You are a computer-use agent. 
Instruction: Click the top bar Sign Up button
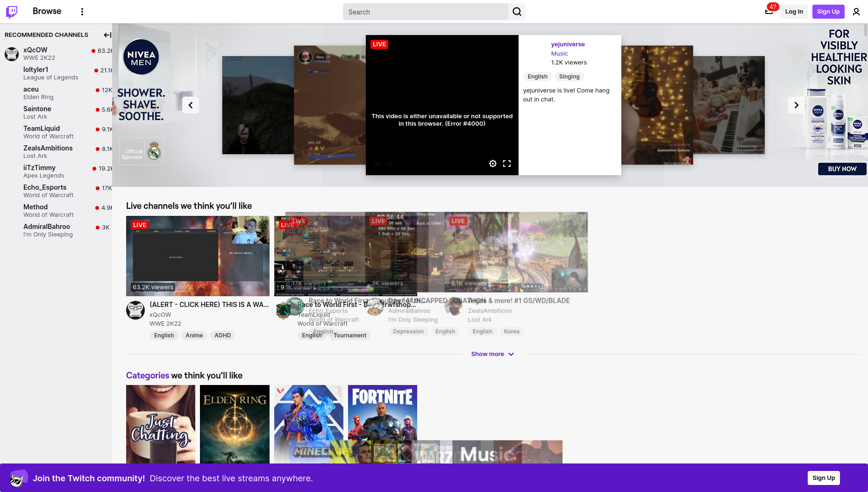(x=828, y=12)
